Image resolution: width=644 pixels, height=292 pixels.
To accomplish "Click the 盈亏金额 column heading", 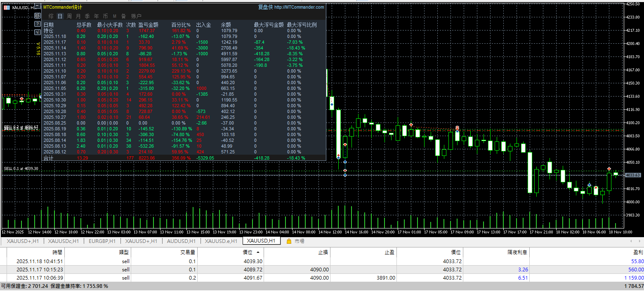I will point(149,25).
